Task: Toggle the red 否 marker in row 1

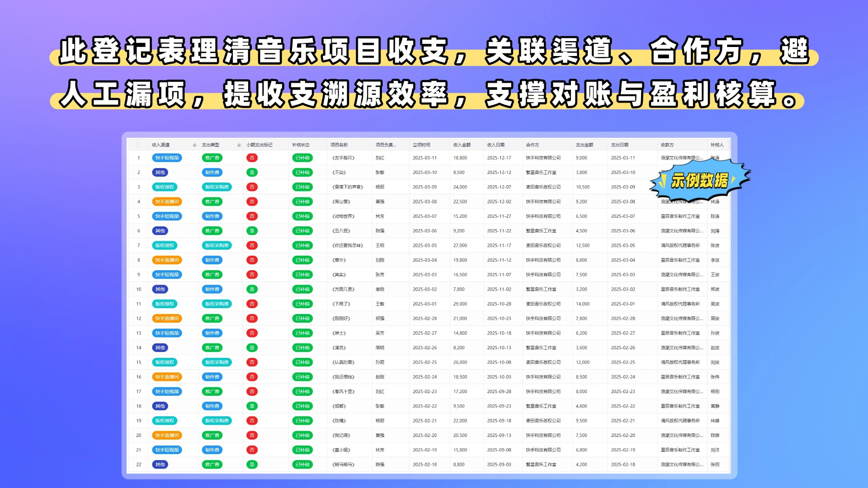Action: pos(252,158)
